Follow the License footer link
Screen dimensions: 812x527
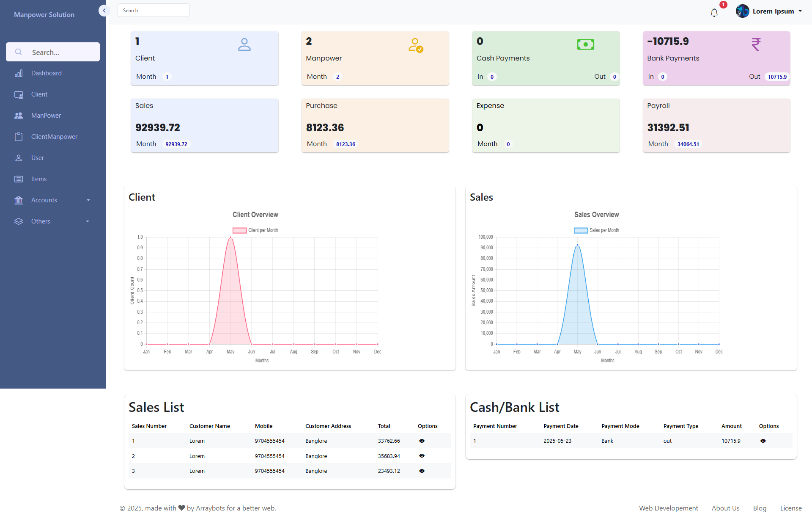[x=790, y=508]
